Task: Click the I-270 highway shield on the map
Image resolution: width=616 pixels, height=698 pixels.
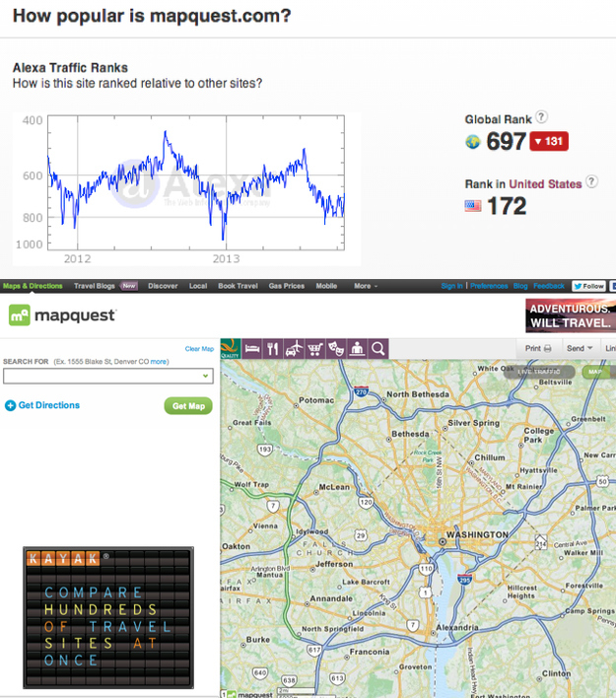Action: click(x=361, y=392)
